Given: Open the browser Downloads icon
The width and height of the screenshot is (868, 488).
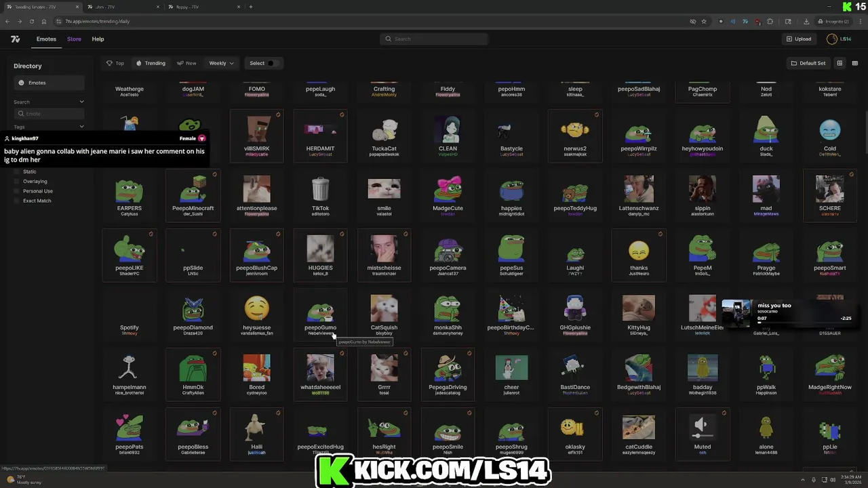Looking at the screenshot, I should (x=806, y=21).
